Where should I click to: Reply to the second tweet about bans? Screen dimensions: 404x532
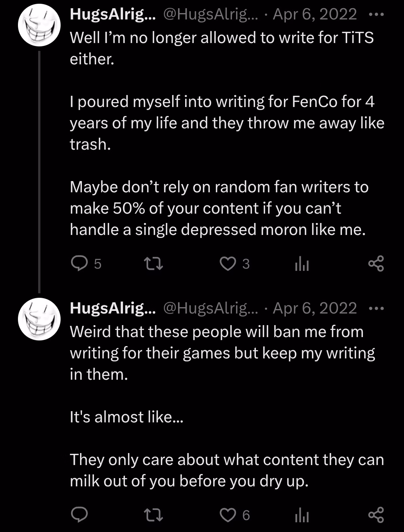click(x=79, y=515)
